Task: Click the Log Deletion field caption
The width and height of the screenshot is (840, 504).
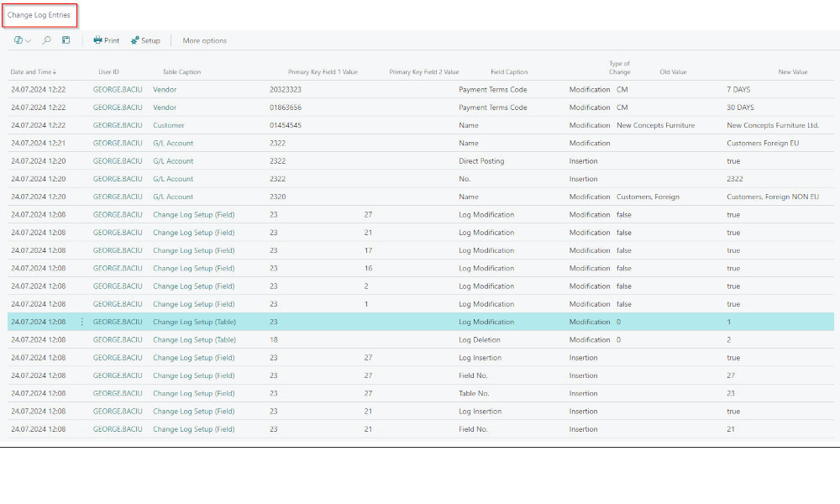Action: click(x=480, y=339)
